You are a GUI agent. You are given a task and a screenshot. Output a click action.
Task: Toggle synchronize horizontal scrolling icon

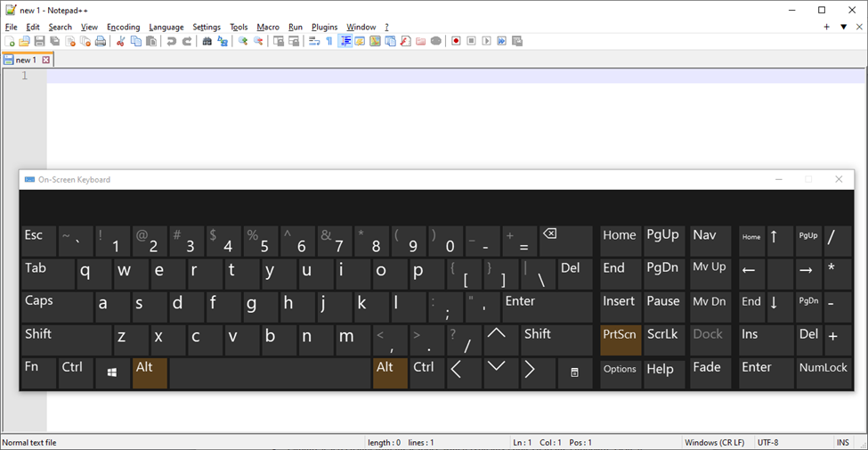click(x=294, y=41)
